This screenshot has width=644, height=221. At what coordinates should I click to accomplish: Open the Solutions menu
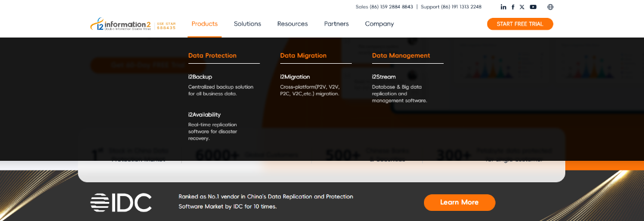247,24
